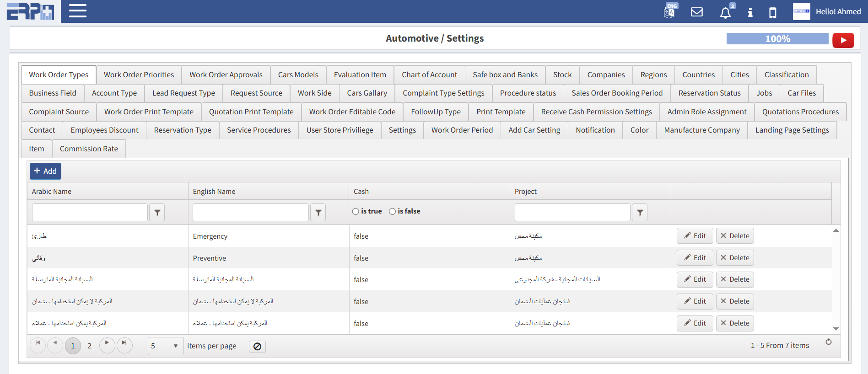This screenshot has height=374, width=868.
Task: Open the English Name filter options
Action: pyautogui.click(x=318, y=213)
